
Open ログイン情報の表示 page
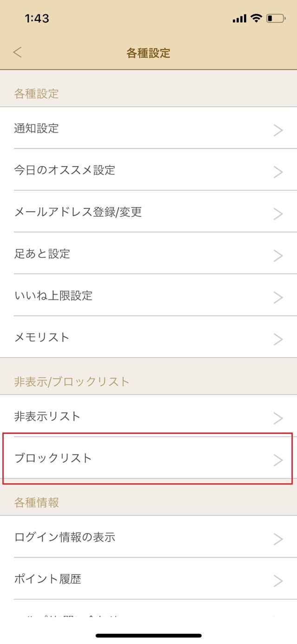click(x=65, y=537)
